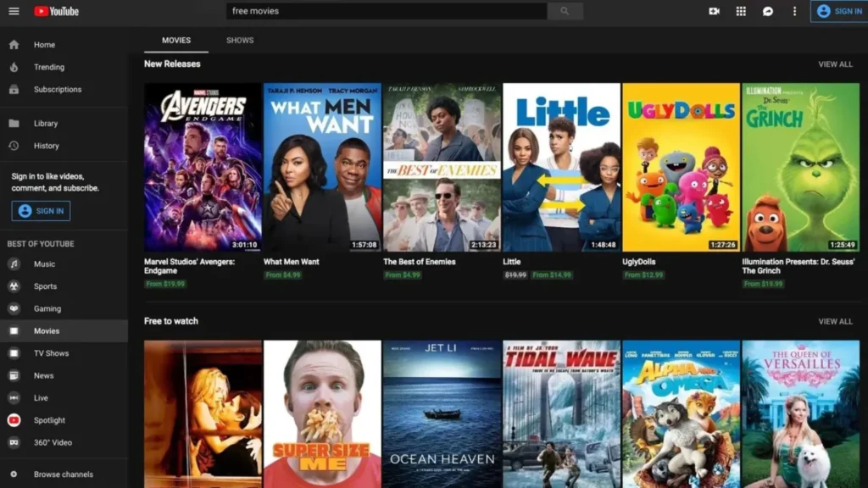The height and width of the screenshot is (488, 868).
Task: Open the messages bubble icon
Action: [768, 11]
